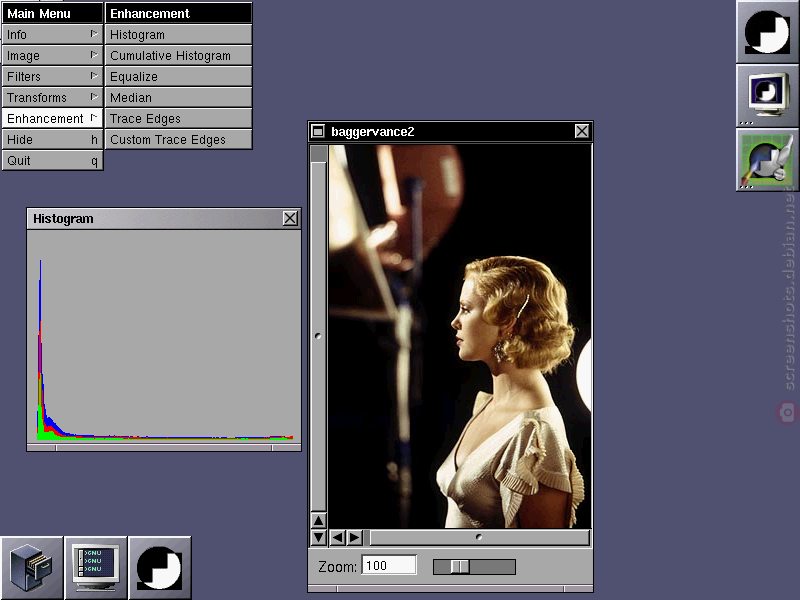This screenshot has height=600, width=800.
Task: Choose the Median enhancement
Action: point(178,97)
